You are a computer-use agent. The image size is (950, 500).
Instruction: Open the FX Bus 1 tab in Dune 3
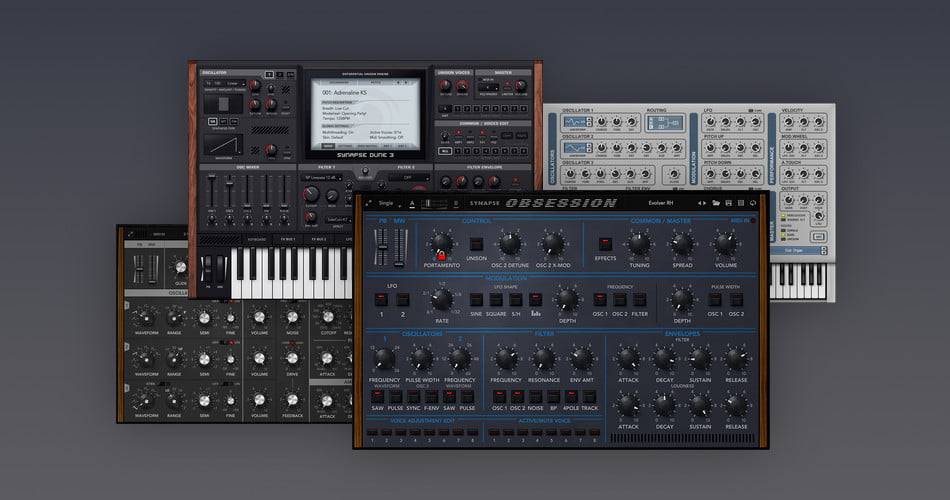coord(288,239)
